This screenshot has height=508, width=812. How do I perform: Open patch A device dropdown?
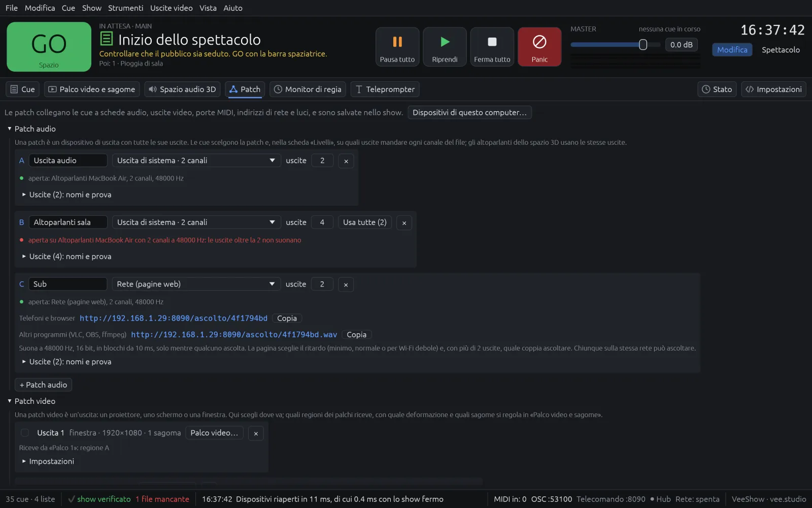[196, 161]
